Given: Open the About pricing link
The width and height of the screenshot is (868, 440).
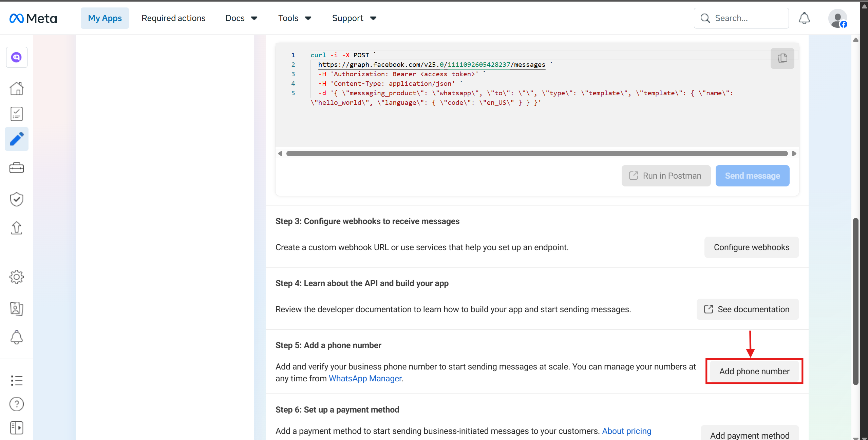Looking at the screenshot, I should pyautogui.click(x=626, y=431).
